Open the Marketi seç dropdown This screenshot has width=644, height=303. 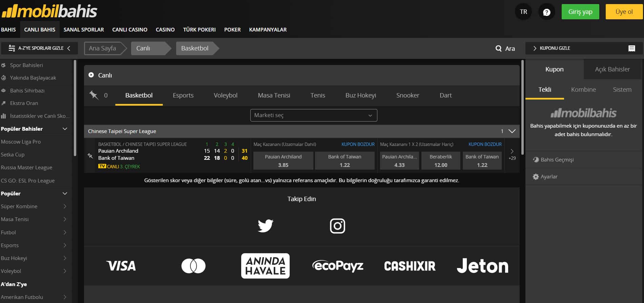tap(314, 115)
